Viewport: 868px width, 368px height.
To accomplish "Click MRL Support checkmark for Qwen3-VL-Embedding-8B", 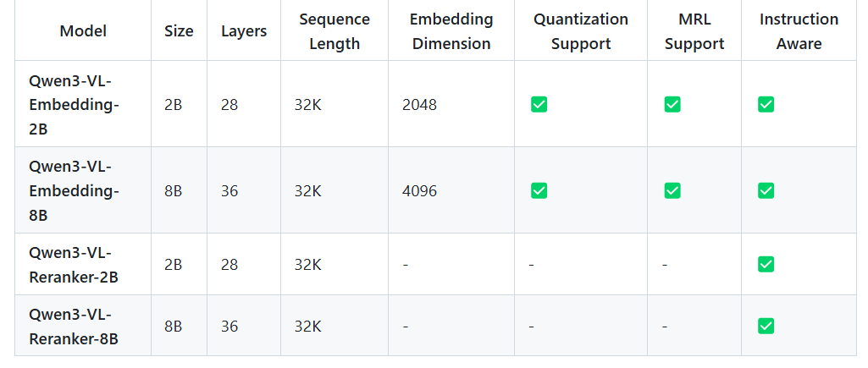I will 672,190.
